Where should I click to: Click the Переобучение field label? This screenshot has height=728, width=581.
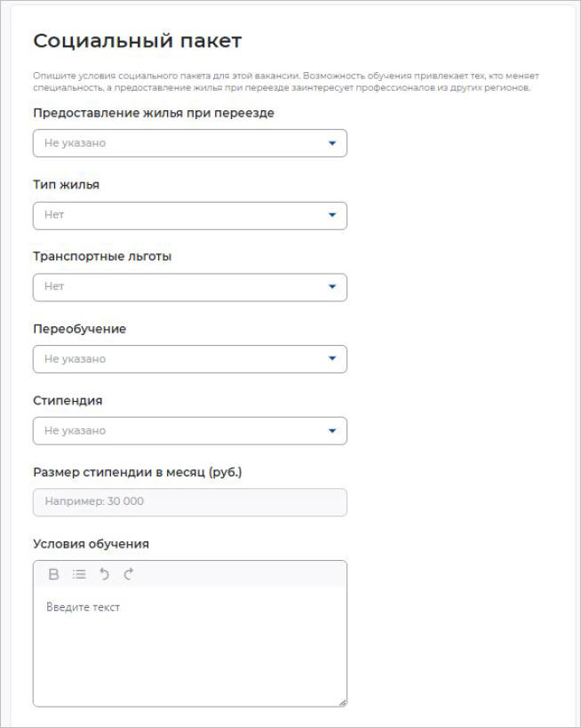click(79, 329)
